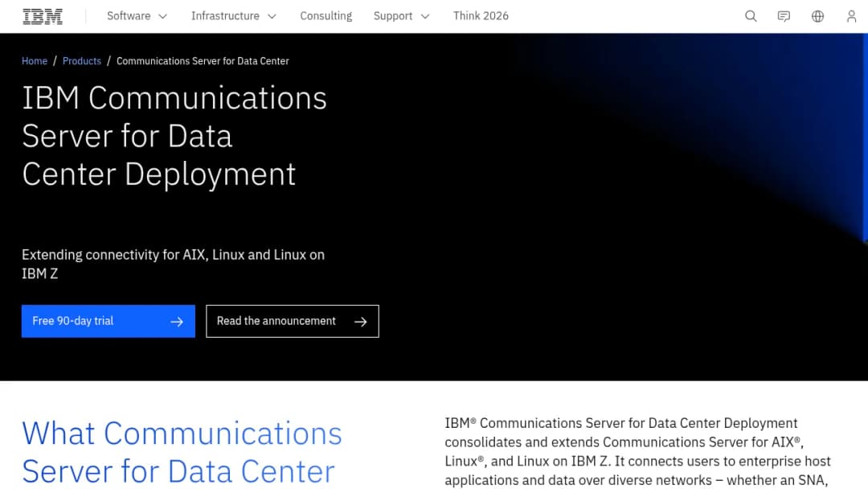Screen dimensions: 868x489
Task: Open the globe language selector icon
Action: (x=817, y=16)
